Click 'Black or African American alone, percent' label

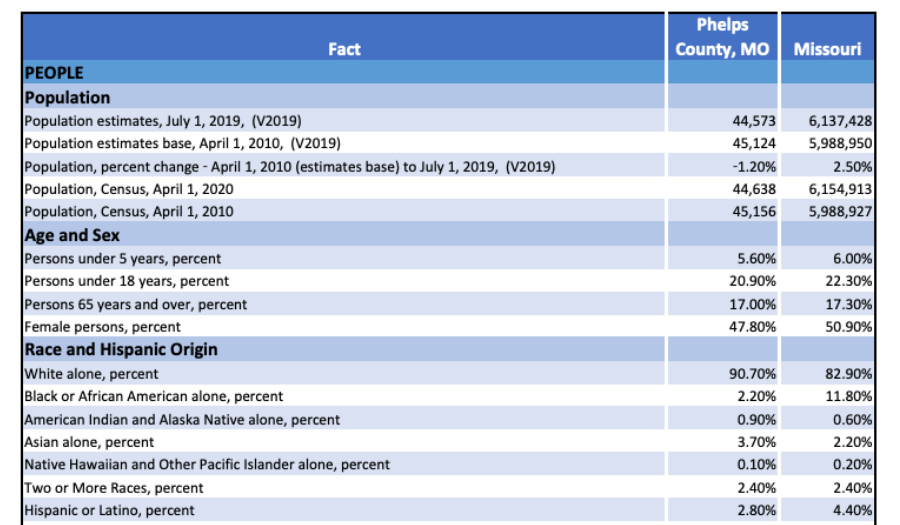point(154,396)
